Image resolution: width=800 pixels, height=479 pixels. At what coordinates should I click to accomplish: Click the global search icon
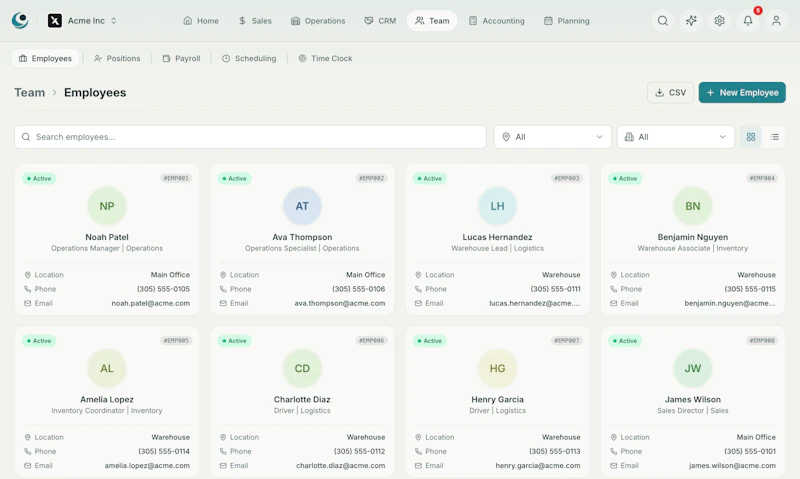pyautogui.click(x=663, y=21)
